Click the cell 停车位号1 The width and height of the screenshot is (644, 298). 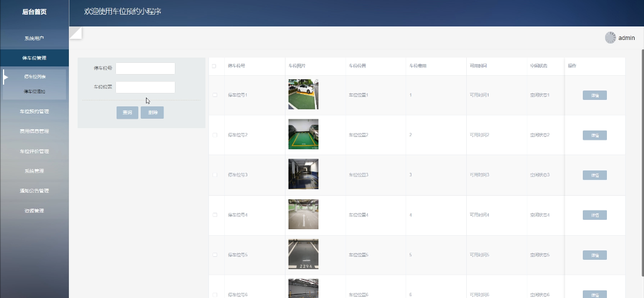point(238,95)
